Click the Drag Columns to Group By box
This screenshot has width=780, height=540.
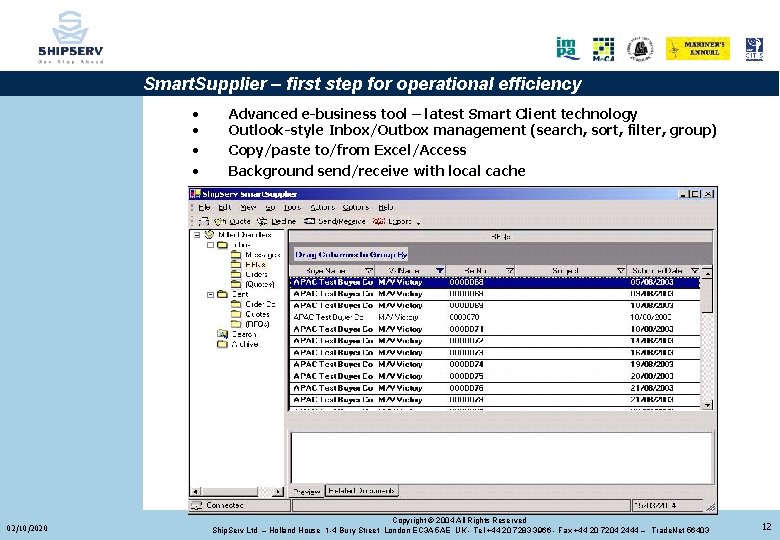(351, 255)
